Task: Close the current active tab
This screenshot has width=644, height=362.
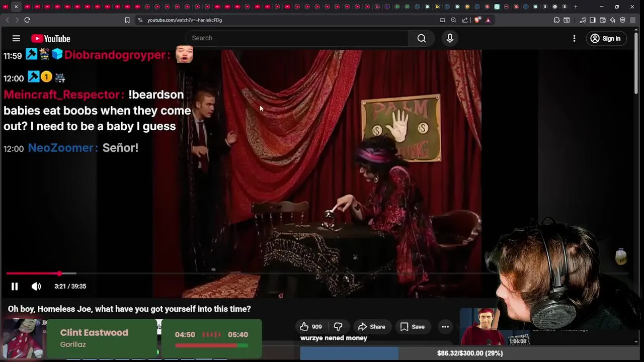Action: coord(16,7)
